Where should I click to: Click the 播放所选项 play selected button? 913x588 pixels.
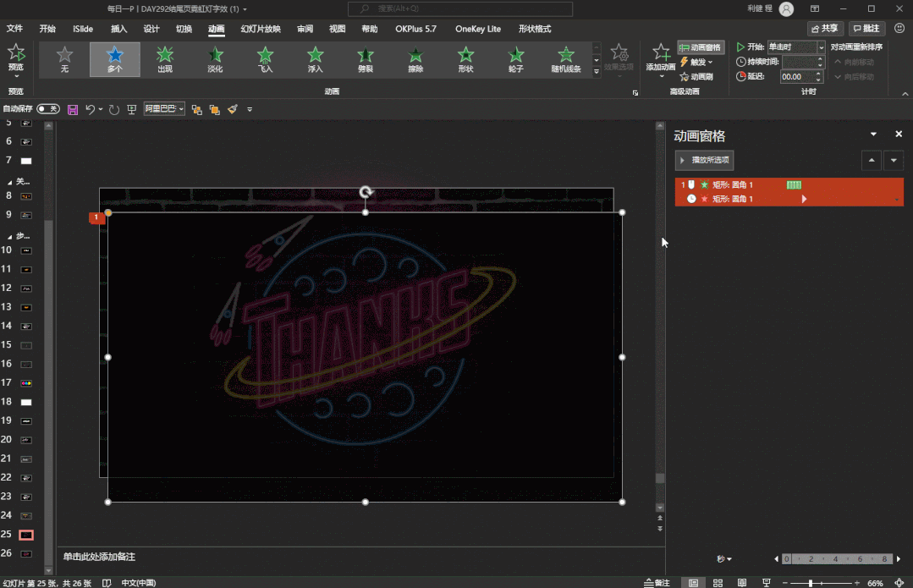click(704, 160)
